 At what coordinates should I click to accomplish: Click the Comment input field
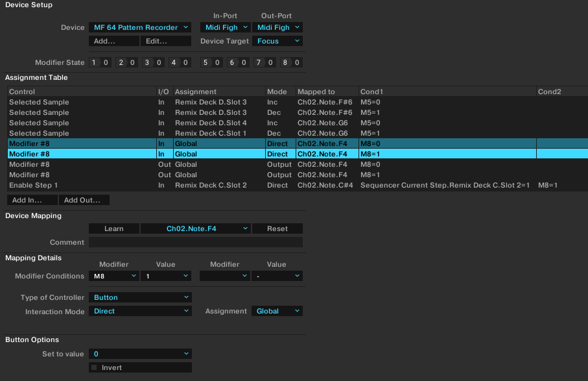tap(196, 242)
